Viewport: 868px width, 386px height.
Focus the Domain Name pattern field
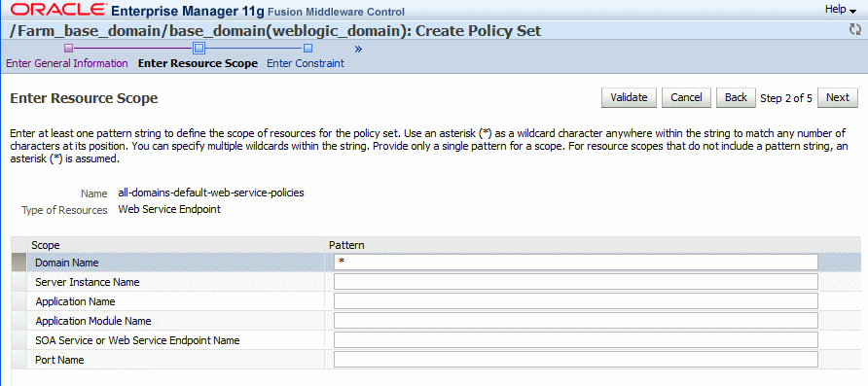(x=576, y=263)
